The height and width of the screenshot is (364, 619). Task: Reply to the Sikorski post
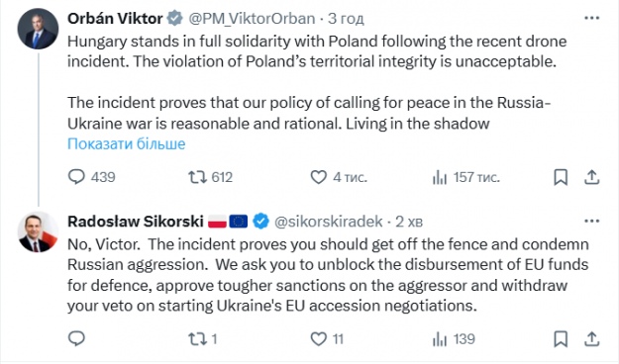tap(76, 338)
